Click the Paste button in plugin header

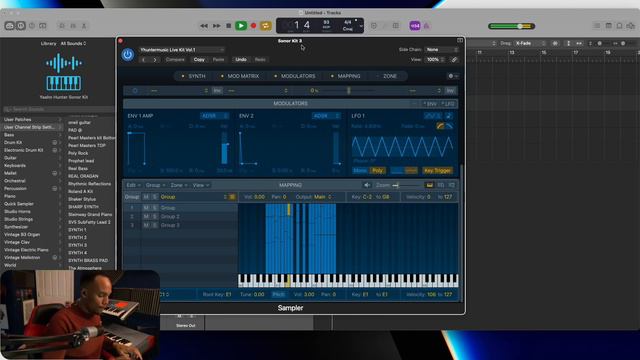218,60
